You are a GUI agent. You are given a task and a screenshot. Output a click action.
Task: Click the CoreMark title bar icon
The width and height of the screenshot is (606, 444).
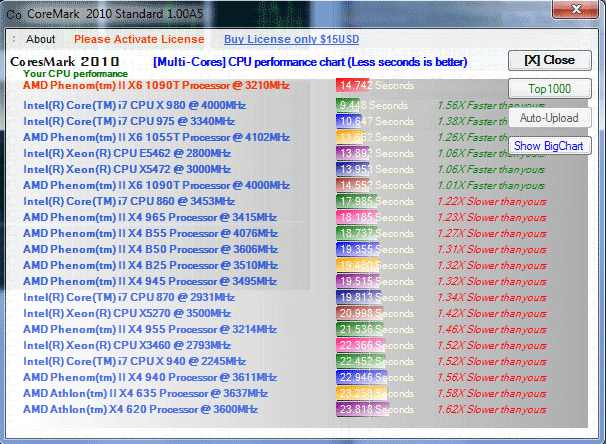pos(14,15)
